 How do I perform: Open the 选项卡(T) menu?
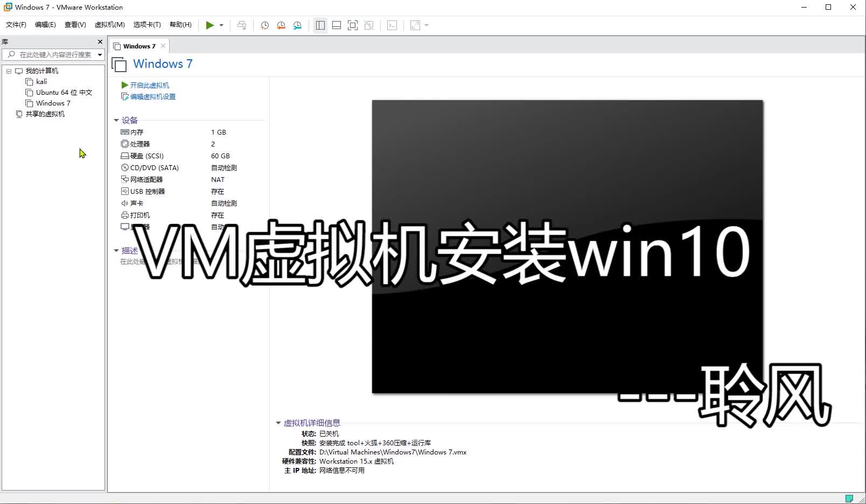147,25
